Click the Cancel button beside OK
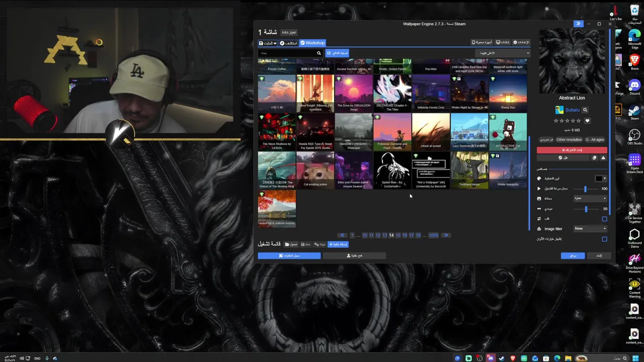This screenshot has width=644, height=362. pyautogui.click(x=599, y=256)
